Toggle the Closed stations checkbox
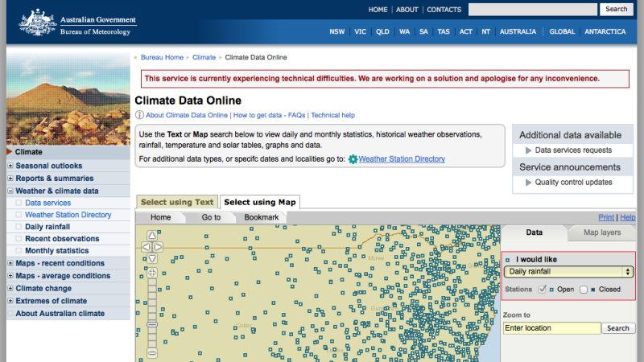Image resolution: width=644 pixels, height=362 pixels. click(x=583, y=290)
